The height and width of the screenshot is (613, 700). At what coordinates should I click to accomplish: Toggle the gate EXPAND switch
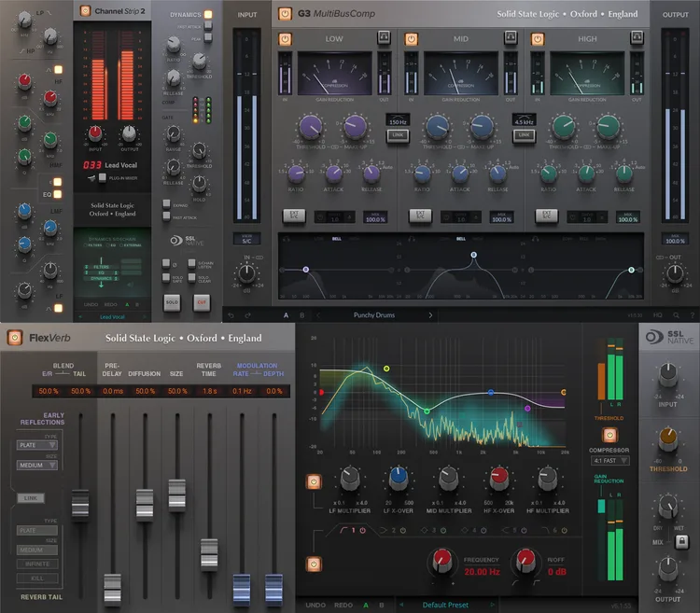(x=166, y=204)
